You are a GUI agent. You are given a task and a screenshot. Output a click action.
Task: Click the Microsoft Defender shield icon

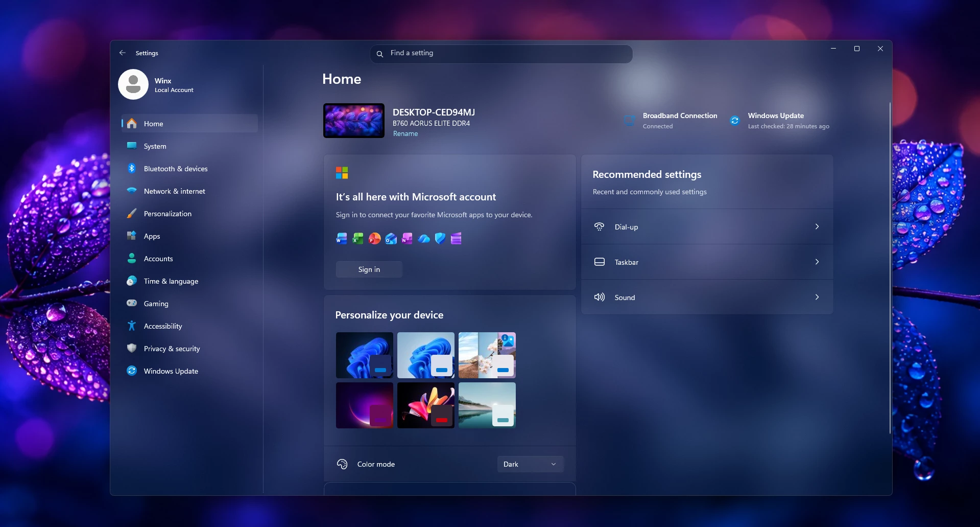coord(440,238)
